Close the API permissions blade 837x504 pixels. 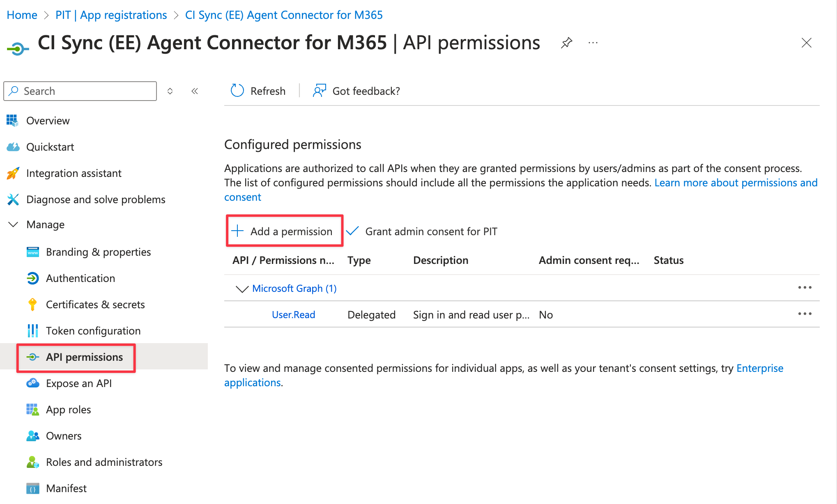tap(807, 43)
